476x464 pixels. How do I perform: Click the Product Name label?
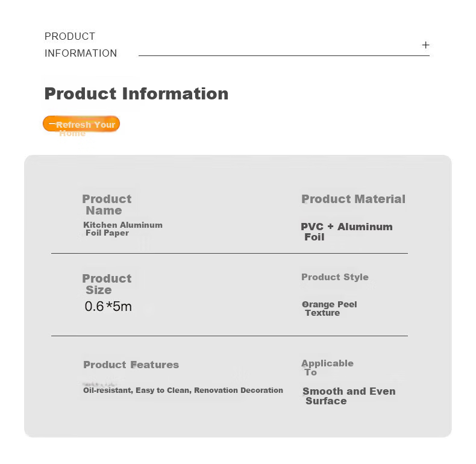point(107,204)
